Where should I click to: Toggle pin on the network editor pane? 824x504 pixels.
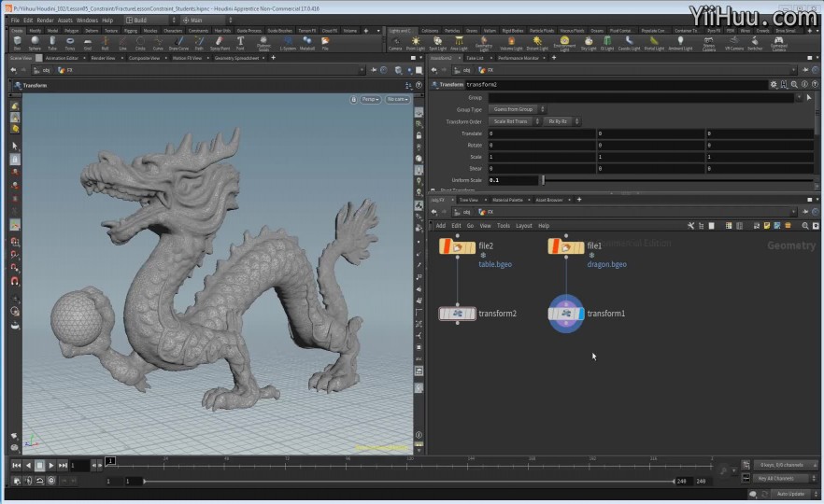[805, 212]
